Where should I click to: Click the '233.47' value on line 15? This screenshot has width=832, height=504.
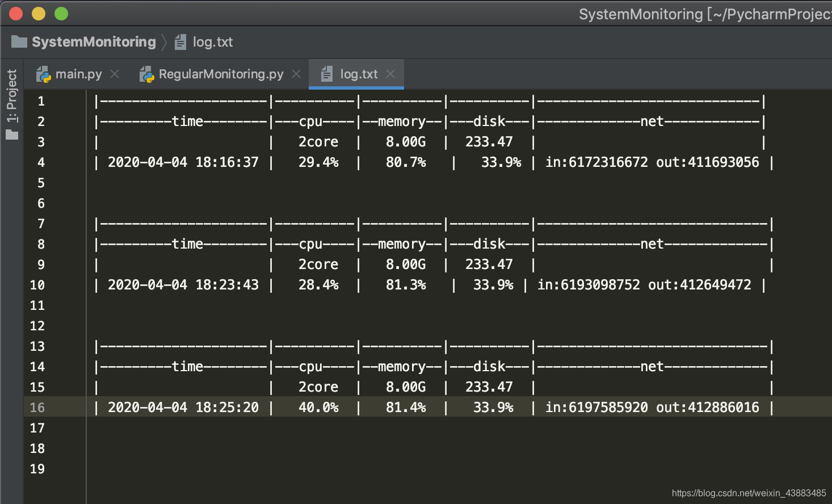pyautogui.click(x=489, y=387)
